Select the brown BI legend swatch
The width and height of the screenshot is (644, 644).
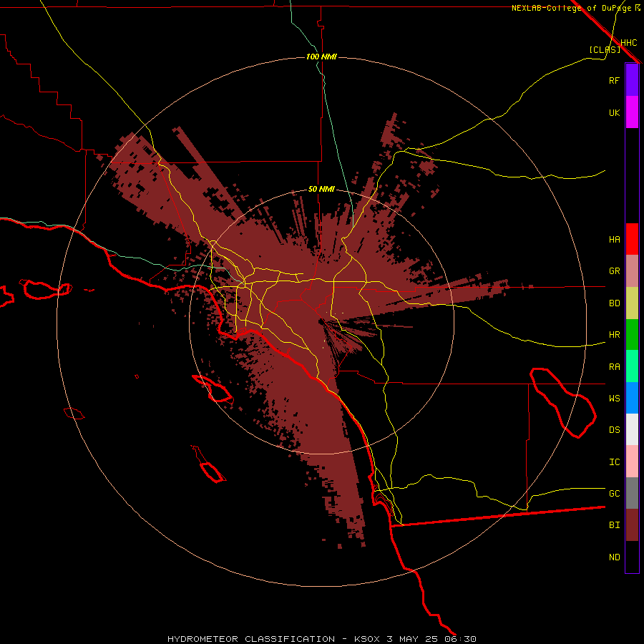(x=632, y=525)
